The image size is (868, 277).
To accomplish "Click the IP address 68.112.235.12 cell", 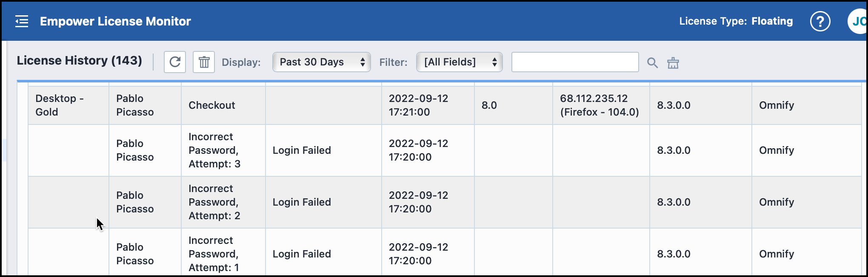I will (600, 105).
